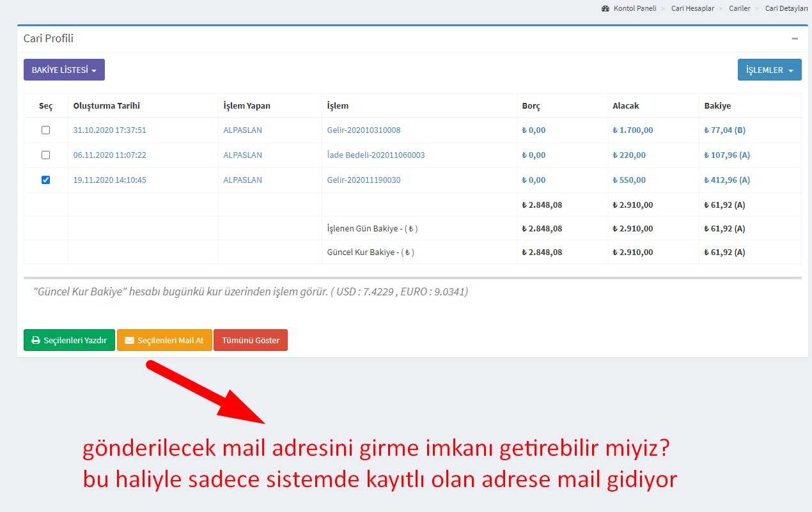Go to Cari Hesaplar breadcrumb

[692, 8]
